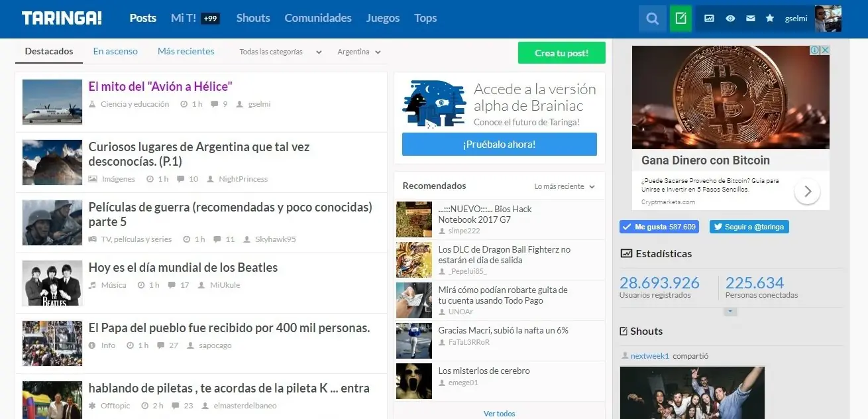Image resolution: width=868 pixels, height=419 pixels.
Task: Open recommended Bios Hack Notebook 2017 G7
Action: click(x=485, y=214)
